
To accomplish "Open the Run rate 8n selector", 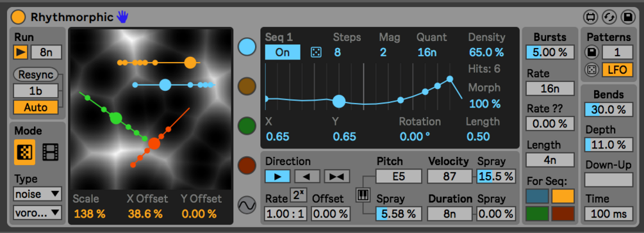I will (x=45, y=52).
